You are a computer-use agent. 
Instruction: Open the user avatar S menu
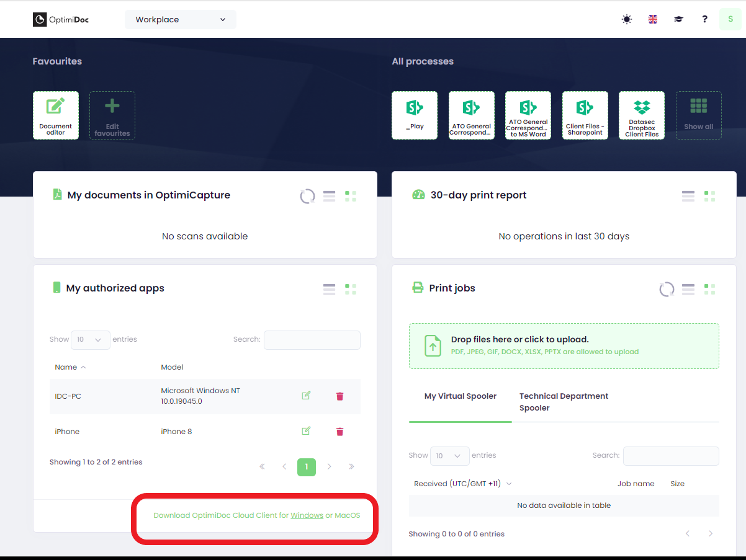pyautogui.click(x=730, y=19)
